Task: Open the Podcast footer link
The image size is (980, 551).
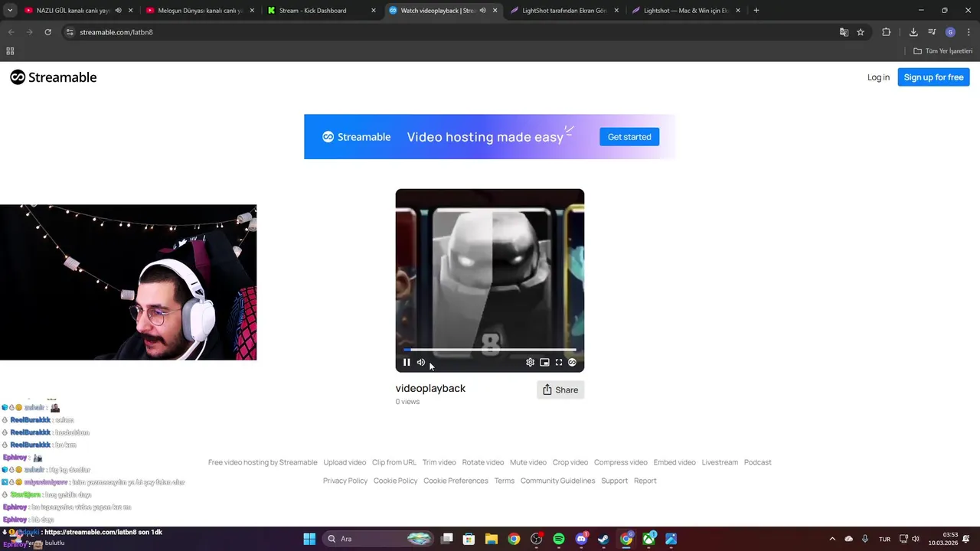Action: [758, 462]
